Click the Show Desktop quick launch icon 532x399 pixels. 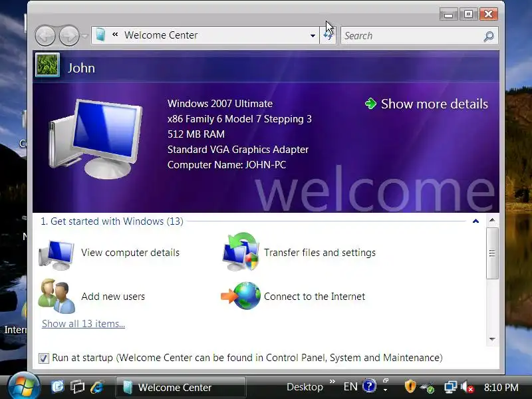pos(58,387)
